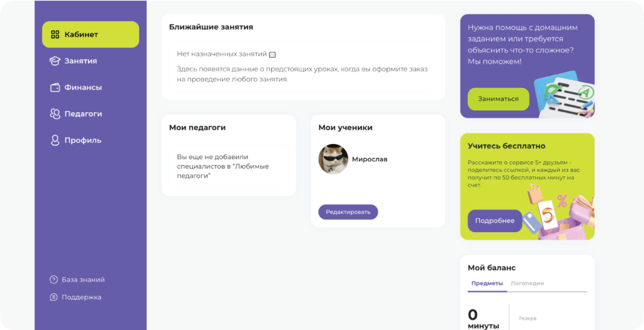Select the Предметы balance tab
The image size is (644, 330).
click(x=487, y=283)
